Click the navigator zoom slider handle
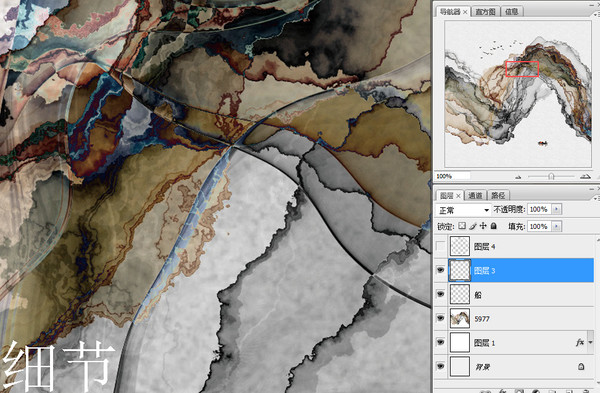 [x=551, y=176]
